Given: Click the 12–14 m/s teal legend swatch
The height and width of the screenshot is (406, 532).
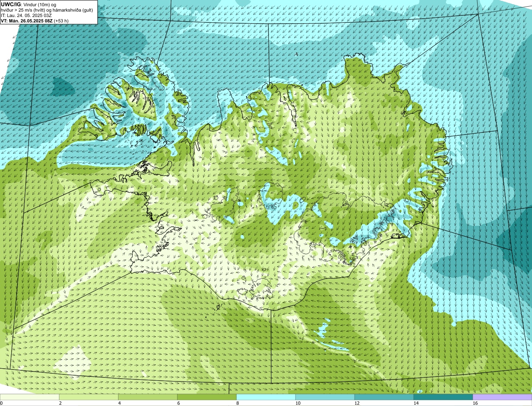Looking at the screenshot, I should pos(384,397).
